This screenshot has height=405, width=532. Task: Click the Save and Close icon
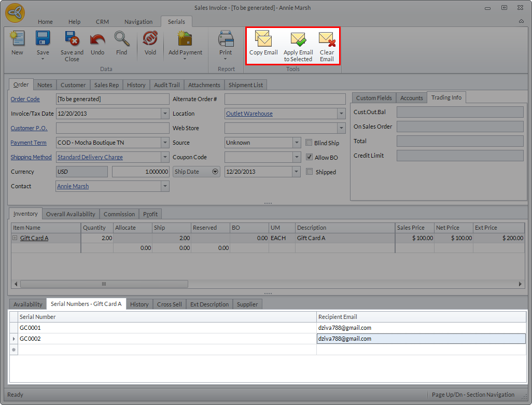click(72, 39)
